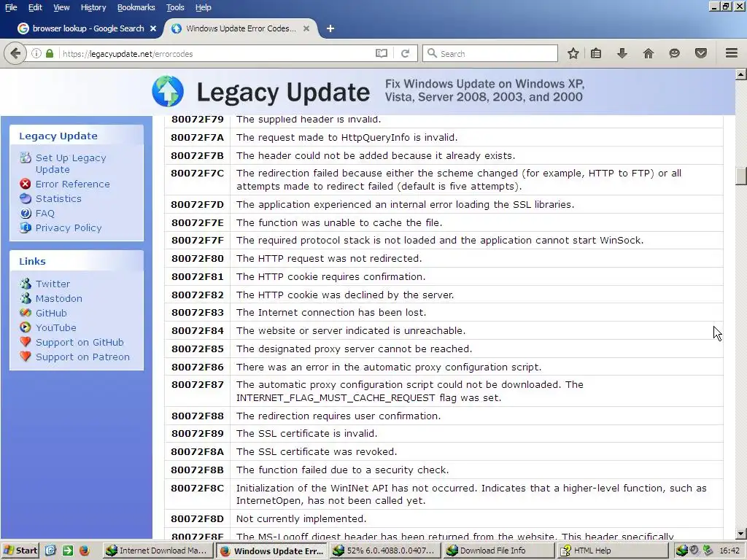747x560 pixels.
Task: Click the red Error Reference icon
Action: 26,184
